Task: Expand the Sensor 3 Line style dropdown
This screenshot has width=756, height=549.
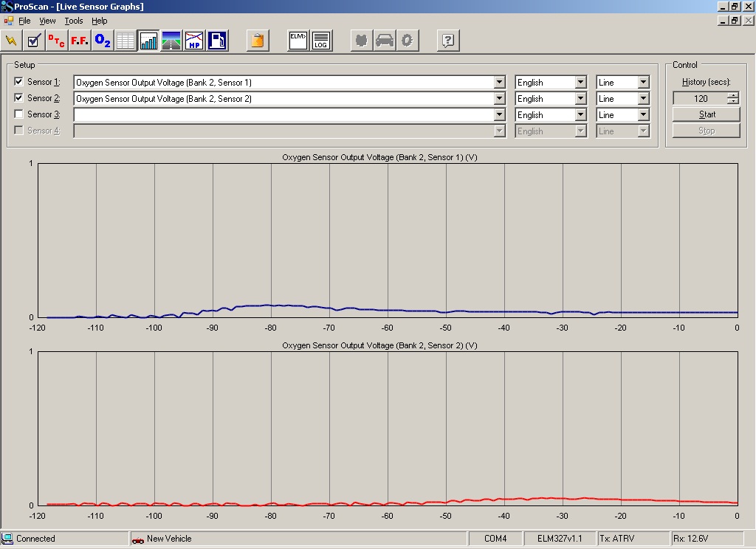Action: point(644,115)
